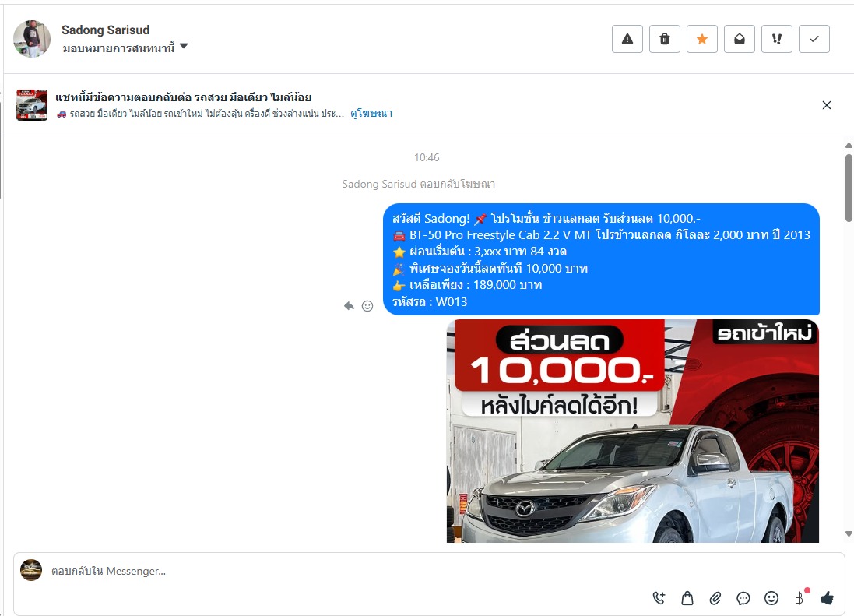
Task: Click the มอบหมายการสนทนานี้ label
Action: pyautogui.click(x=119, y=48)
